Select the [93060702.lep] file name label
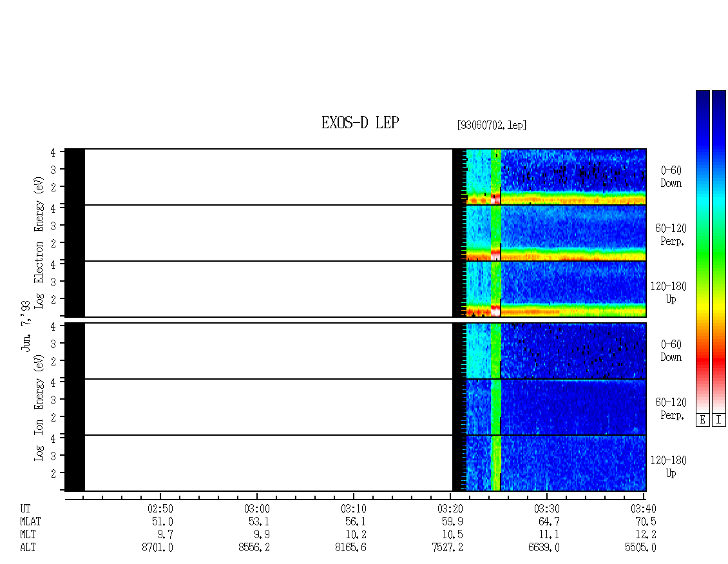728x564 pixels. coord(492,125)
